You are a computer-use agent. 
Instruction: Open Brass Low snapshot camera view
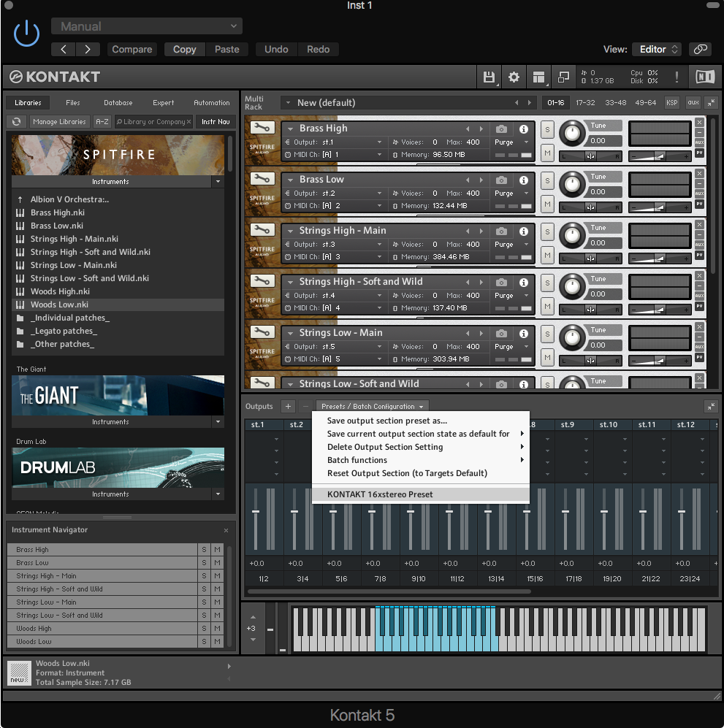(501, 180)
